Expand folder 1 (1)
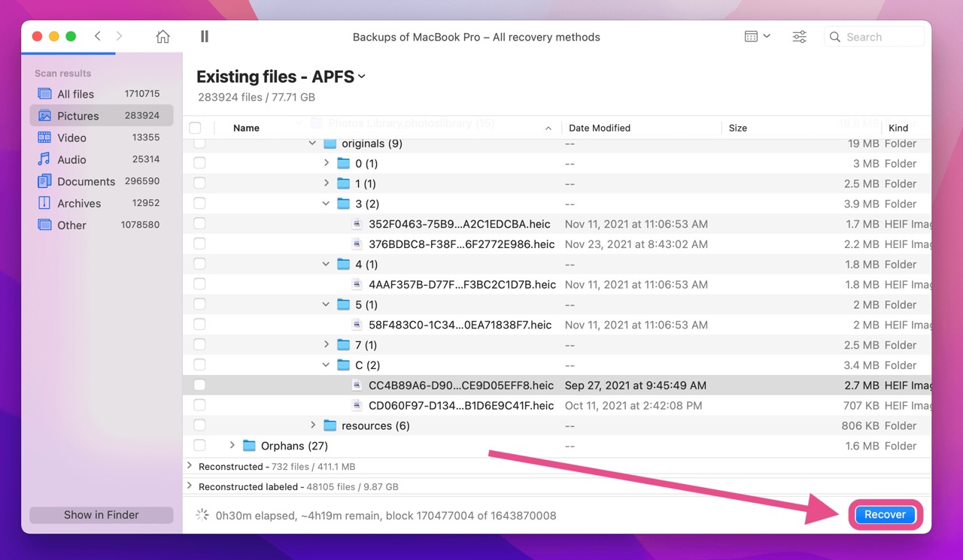 (326, 183)
